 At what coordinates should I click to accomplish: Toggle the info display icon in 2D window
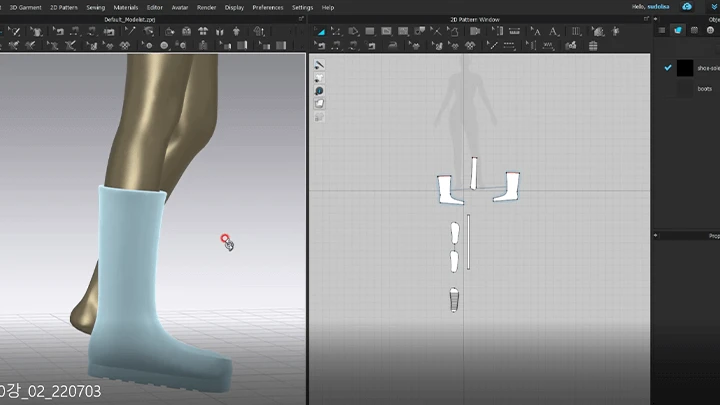[x=319, y=90]
